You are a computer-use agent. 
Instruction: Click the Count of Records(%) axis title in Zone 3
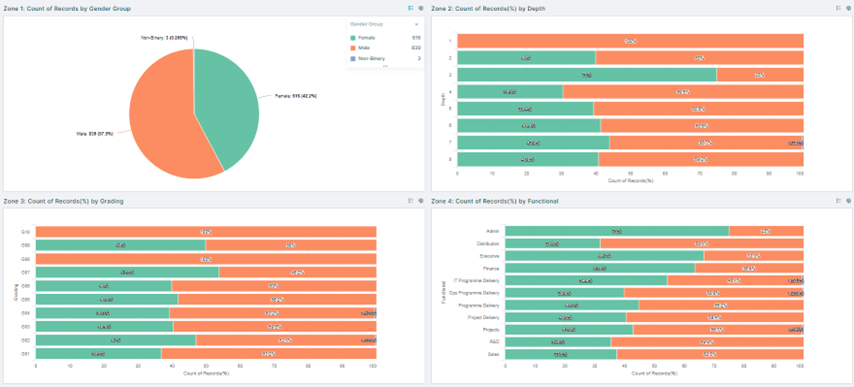[206, 374]
